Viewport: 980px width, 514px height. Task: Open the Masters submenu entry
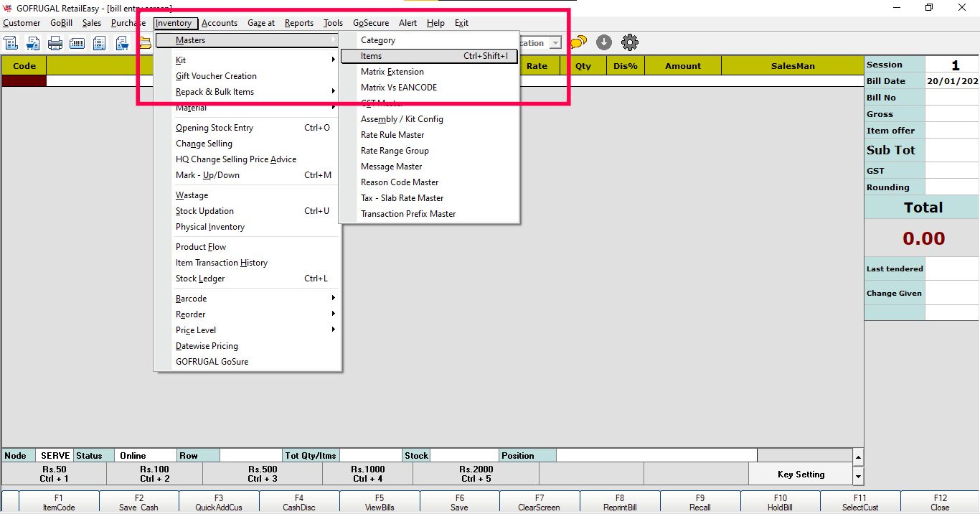[x=248, y=40]
